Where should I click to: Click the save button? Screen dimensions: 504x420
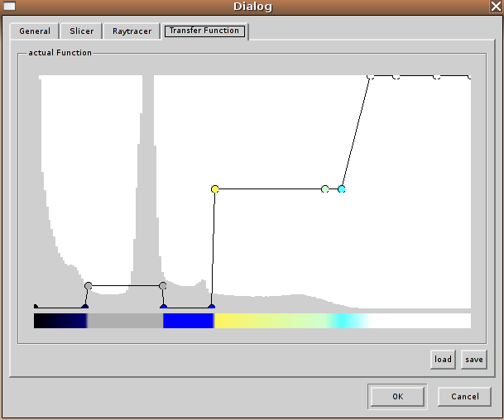point(474,360)
